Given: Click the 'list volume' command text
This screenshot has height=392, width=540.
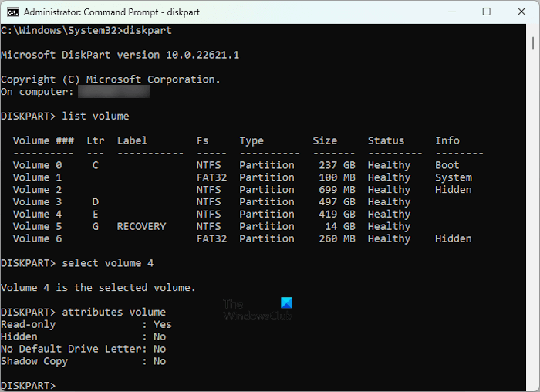Looking at the screenshot, I should coord(96,116).
